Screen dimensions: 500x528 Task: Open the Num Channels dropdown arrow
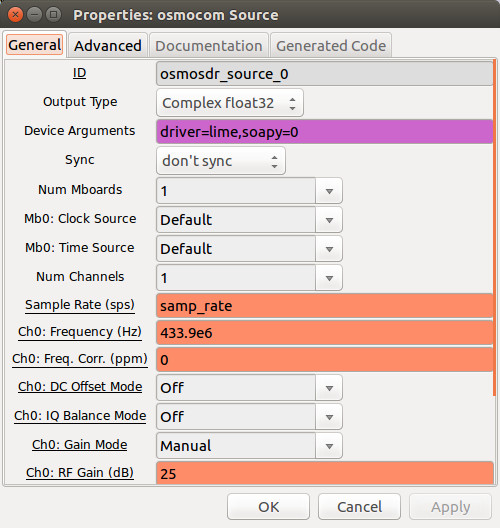coord(329,278)
